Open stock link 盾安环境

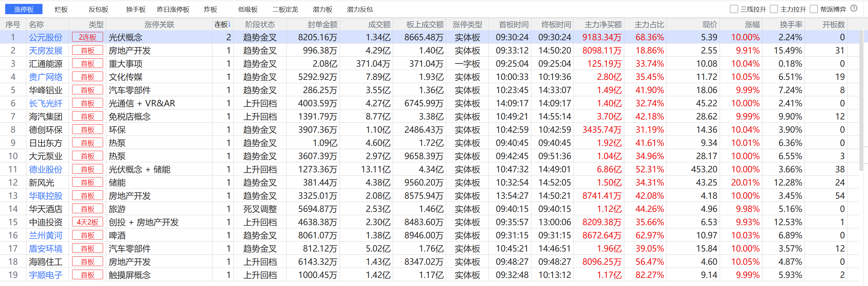(x=45, y=249)
